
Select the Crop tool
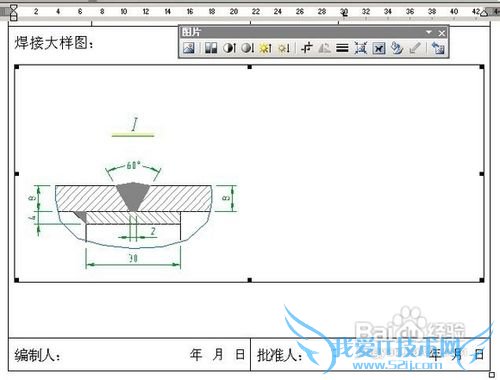[306, 48]
